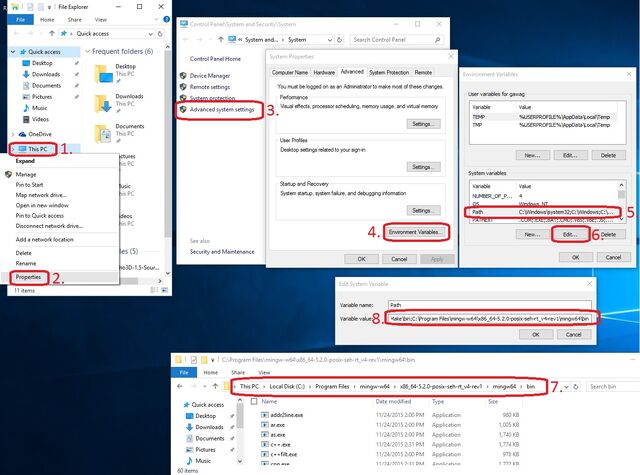Select Pin to Start in the context menu
The width and height of the screenshot is (640, 475).
tap(29, 184)
